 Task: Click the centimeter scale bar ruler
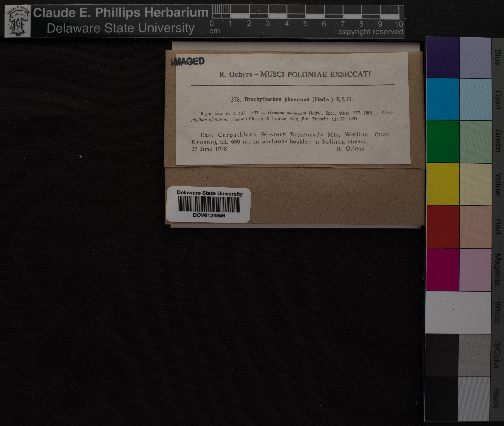tap(306, 12)
